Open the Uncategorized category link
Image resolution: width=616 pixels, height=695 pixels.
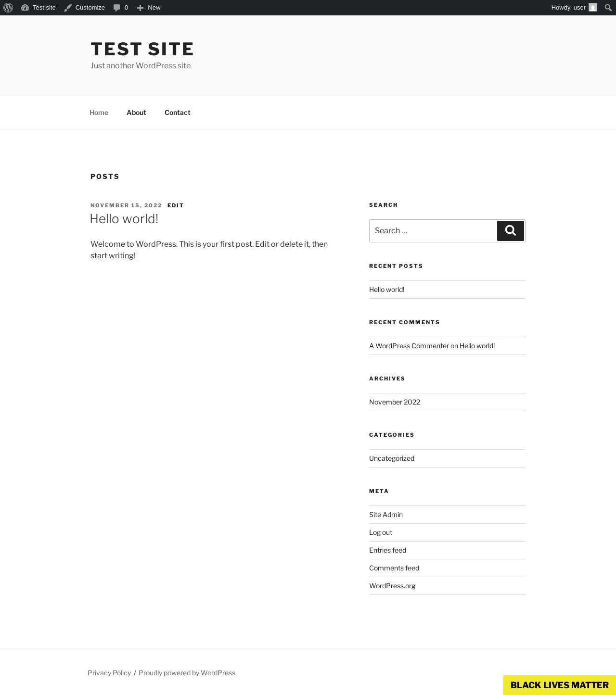click(x=392, y=458)
